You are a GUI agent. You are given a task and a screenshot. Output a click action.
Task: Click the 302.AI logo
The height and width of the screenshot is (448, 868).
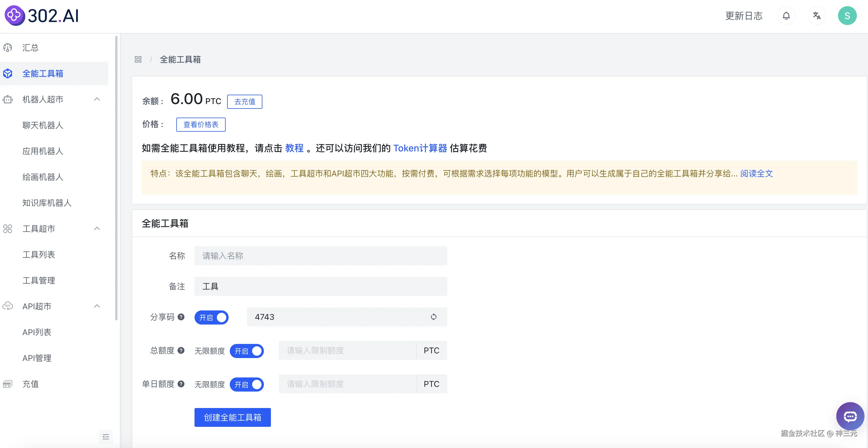[42, 16]
